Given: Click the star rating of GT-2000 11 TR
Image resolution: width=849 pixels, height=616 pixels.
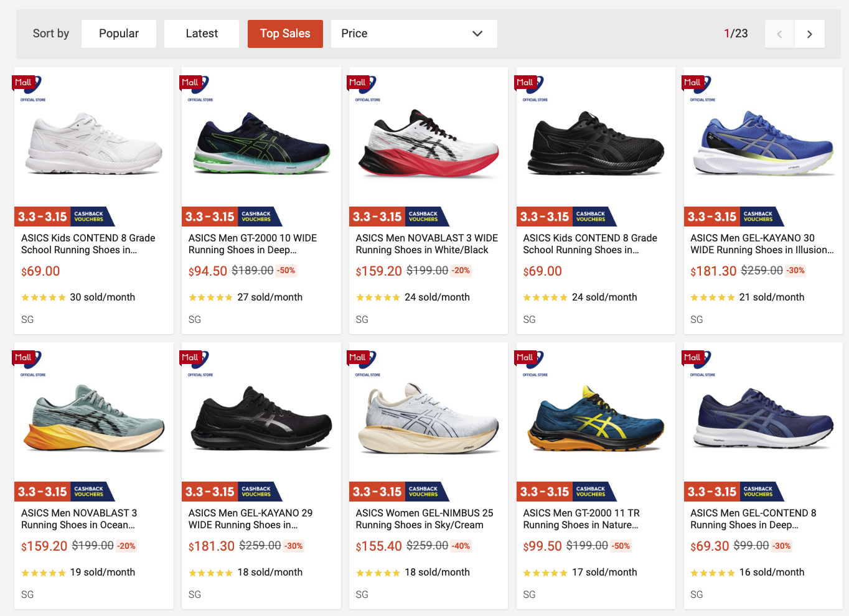Looking at the screenshot, I should (x=545, y=573).
